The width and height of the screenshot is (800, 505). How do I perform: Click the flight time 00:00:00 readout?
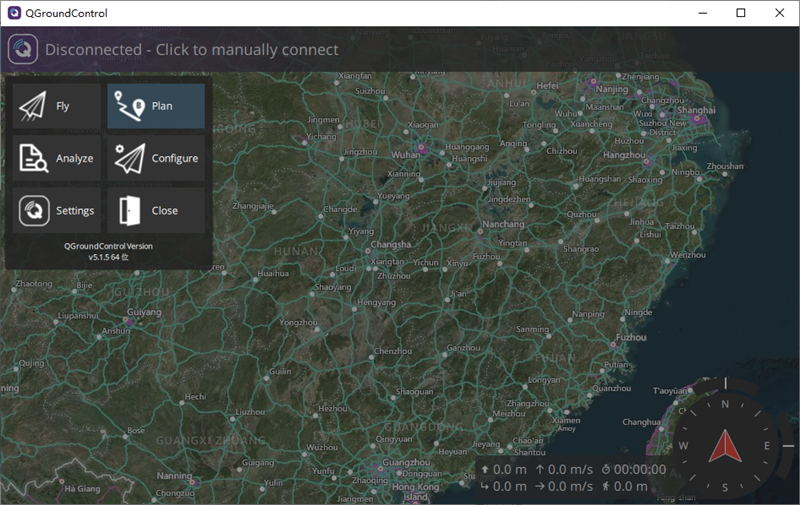pyautogui.click(x=634, y=469)
